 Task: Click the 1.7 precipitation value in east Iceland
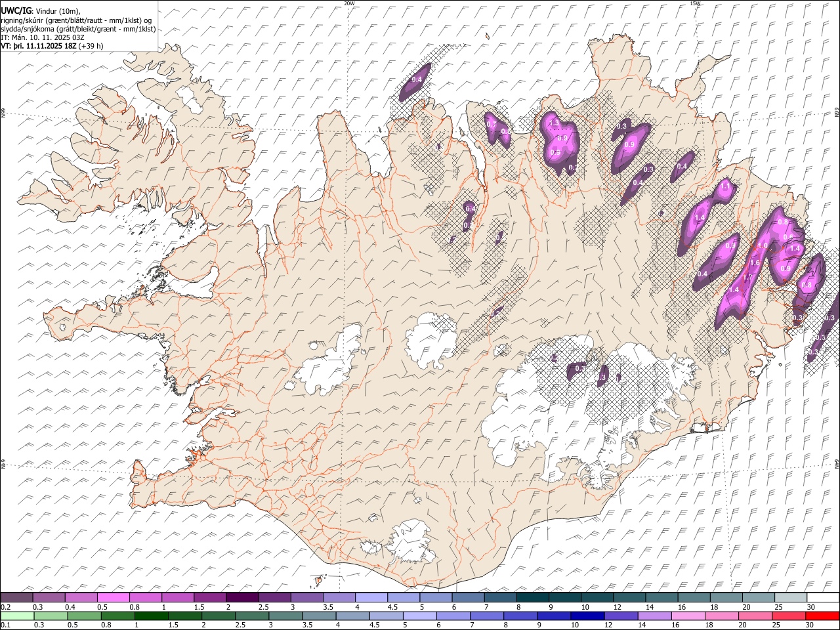(x=747, y=278)
